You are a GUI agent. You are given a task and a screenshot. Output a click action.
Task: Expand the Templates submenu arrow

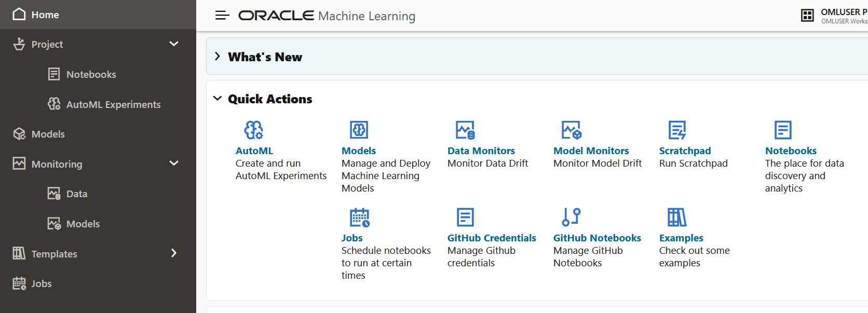click(174, 253)
